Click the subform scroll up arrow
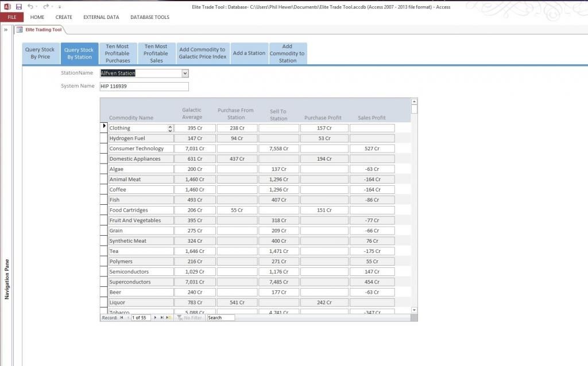Viewport: 588px width, 366px height. click(x=414, y=102)
